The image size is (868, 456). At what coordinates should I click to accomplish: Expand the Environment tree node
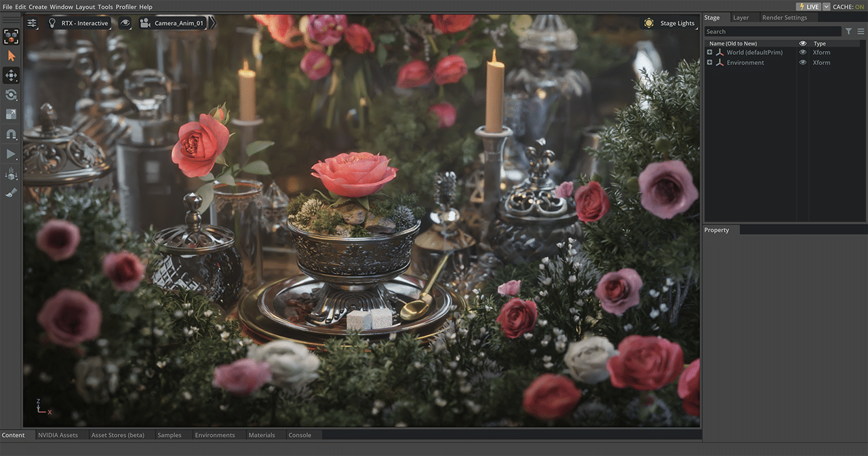pyautogui.click(x=710, y=62)
